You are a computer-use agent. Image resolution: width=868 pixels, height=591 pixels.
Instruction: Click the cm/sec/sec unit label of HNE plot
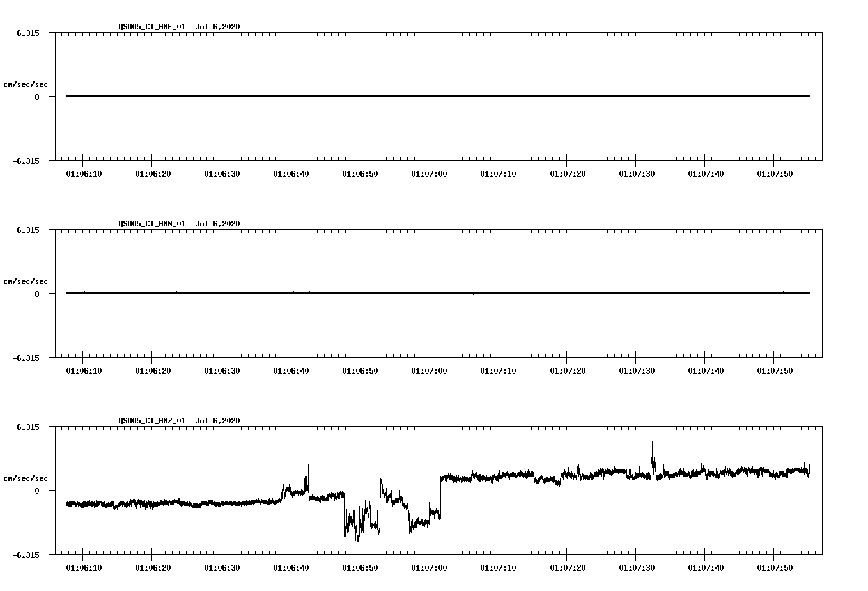coord(26,84)
